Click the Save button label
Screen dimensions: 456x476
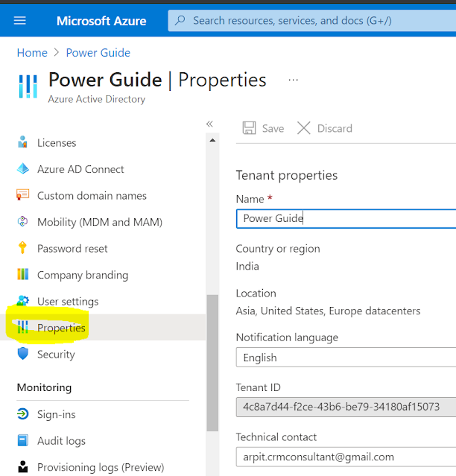[x=273, y=128]
